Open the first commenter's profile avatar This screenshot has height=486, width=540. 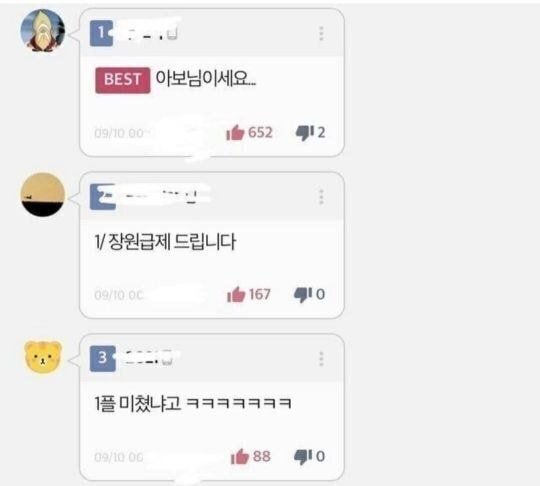click(43, 31)
